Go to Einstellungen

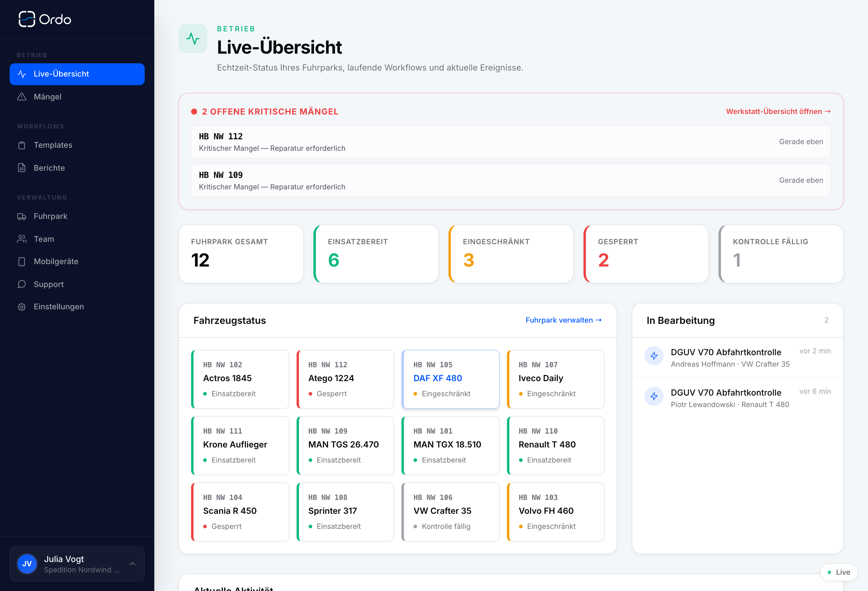(77, 307)
